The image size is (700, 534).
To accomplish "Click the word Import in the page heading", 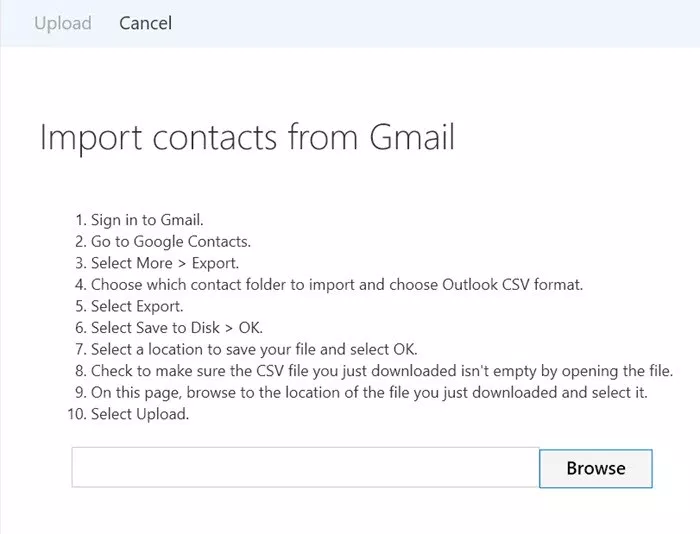I will point(91,138).
